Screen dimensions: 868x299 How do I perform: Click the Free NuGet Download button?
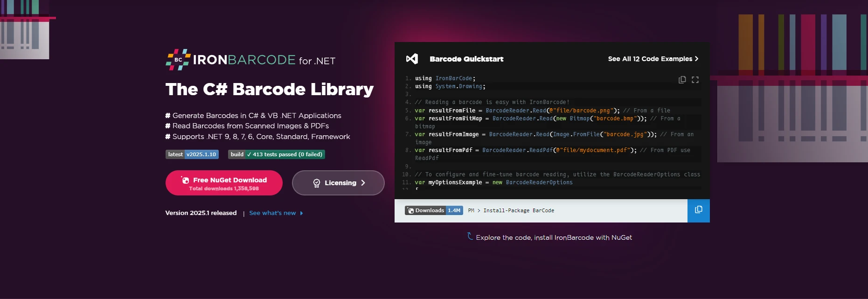[x=224, y=183]
